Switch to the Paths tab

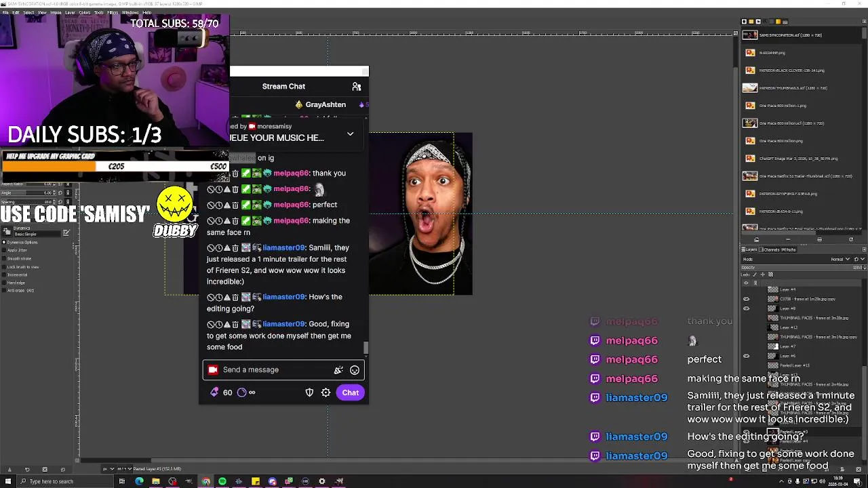click(x=787, y=250)
